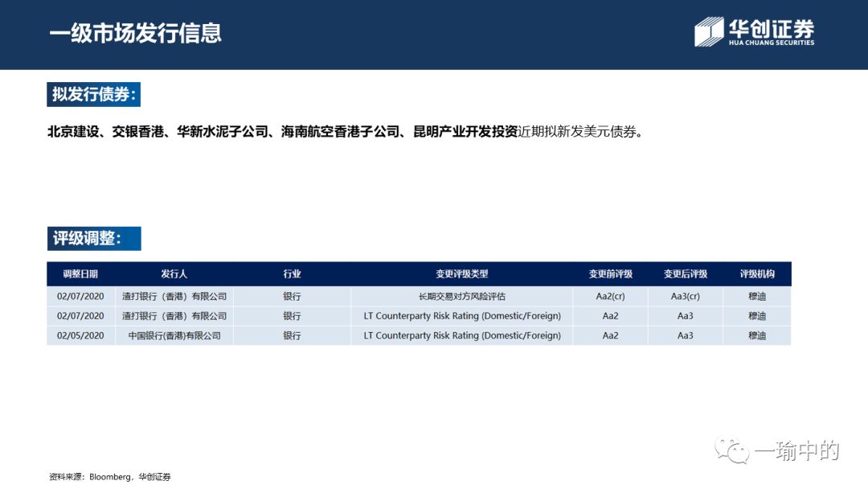This screenshot has height=489, width=868.
Task: Select the 评级调整 section heading
Action: pyautogui.click(x=94, y=239)
